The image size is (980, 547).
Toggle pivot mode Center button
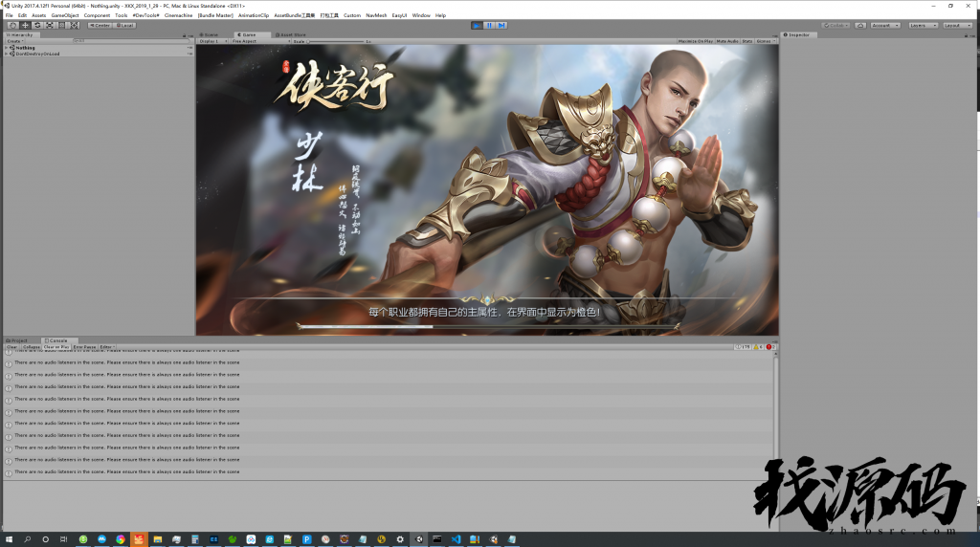(x=100, y=25)
